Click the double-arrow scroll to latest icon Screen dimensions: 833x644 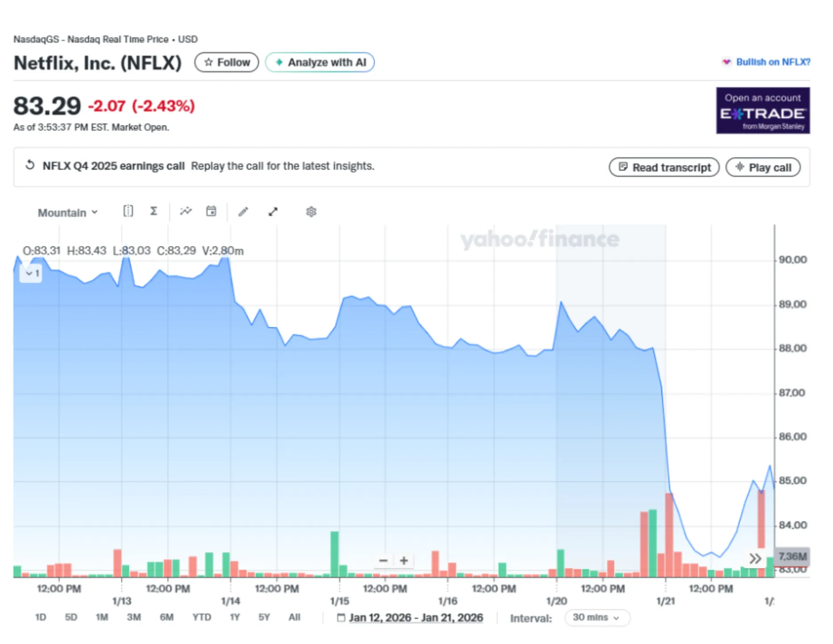coord(755,558)
